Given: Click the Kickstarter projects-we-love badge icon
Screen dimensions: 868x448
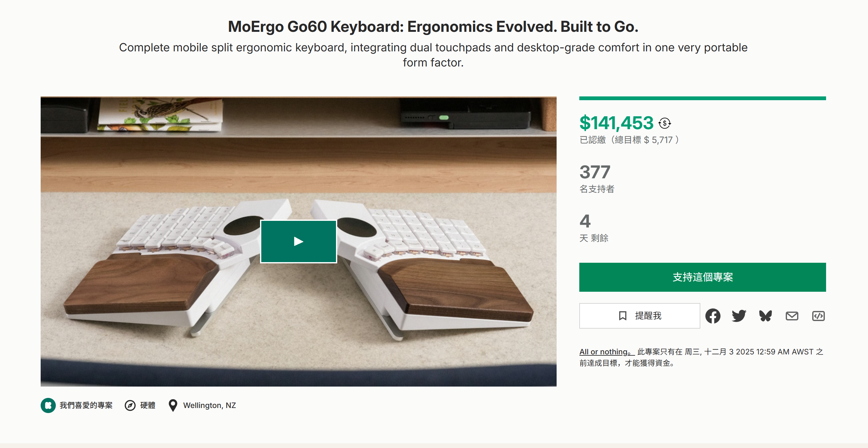Looking at the screenshot, I should click(x=48, y=405).
